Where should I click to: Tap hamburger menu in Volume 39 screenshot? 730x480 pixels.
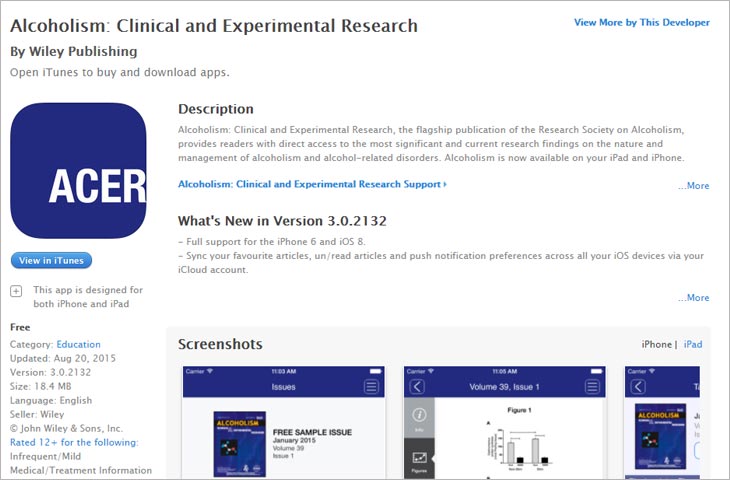tap(592, 386)
